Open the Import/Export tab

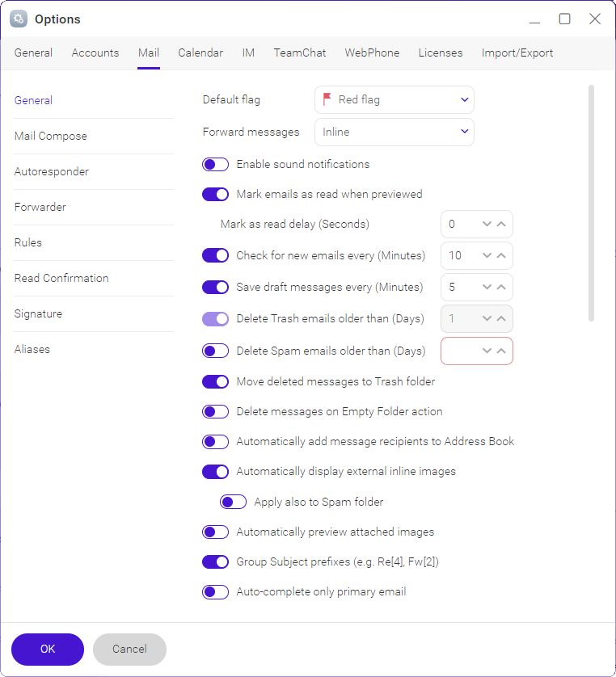tap(517, 53)
